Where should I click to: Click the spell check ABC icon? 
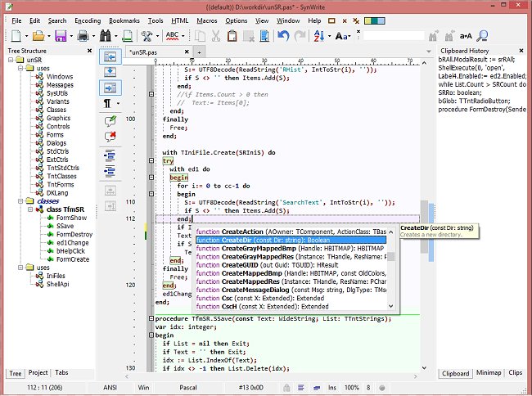(x=174, y=36)
